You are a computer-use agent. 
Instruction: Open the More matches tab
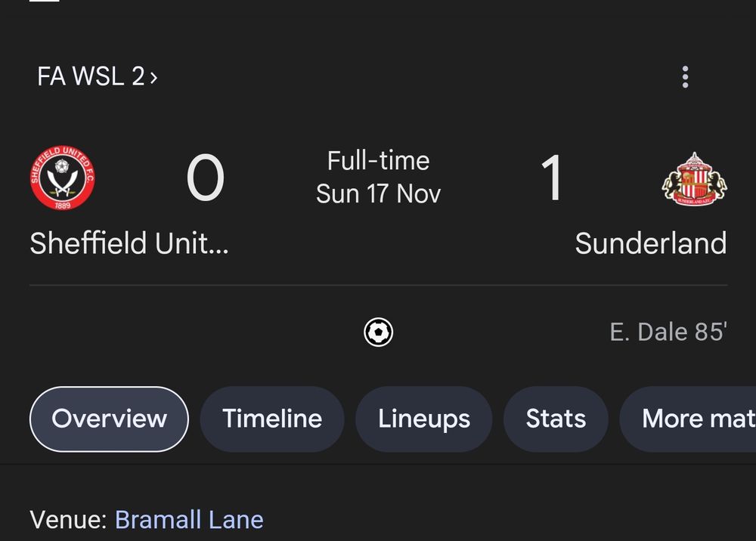pos(688,419)
